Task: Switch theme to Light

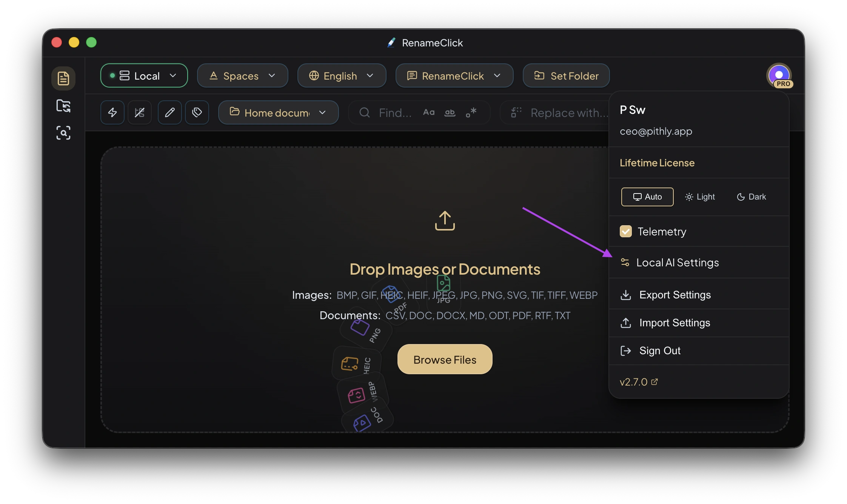Action: coord(700,197)
